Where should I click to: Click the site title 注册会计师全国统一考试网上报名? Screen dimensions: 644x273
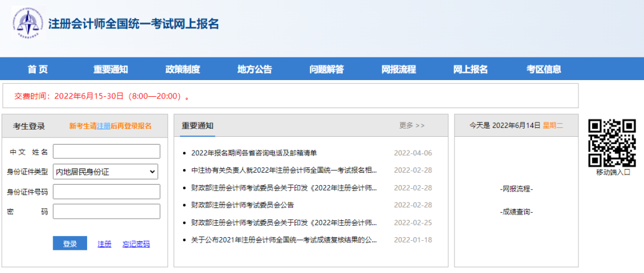[134, 24]
